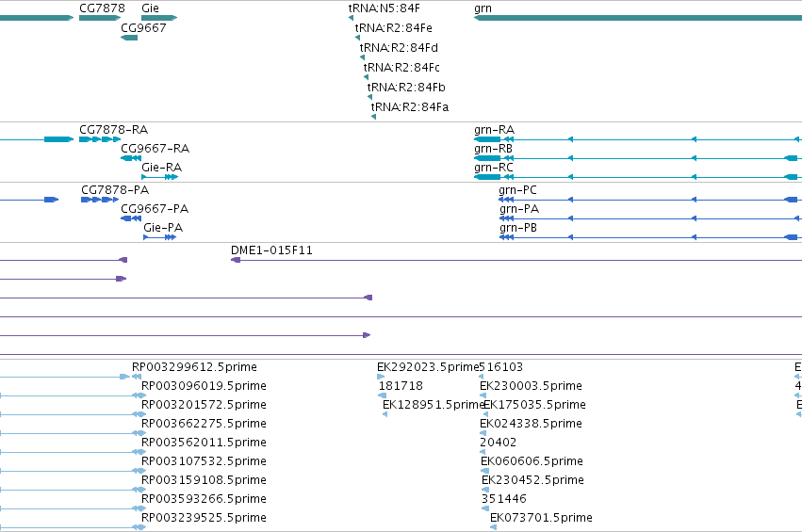
Task: Select the EK073701.5prime label
Action: point(541,518)
